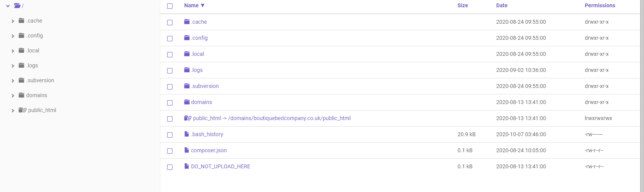This screenshot has height=192, width=644.
Task: Click the composer.json file icon
Action: 187,150
